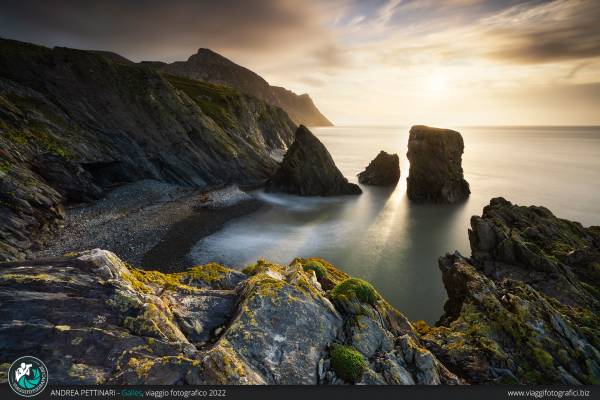Screen dimensions: 600x400
Task: Click the small middle sea stack rock
Action: point(381,169)
